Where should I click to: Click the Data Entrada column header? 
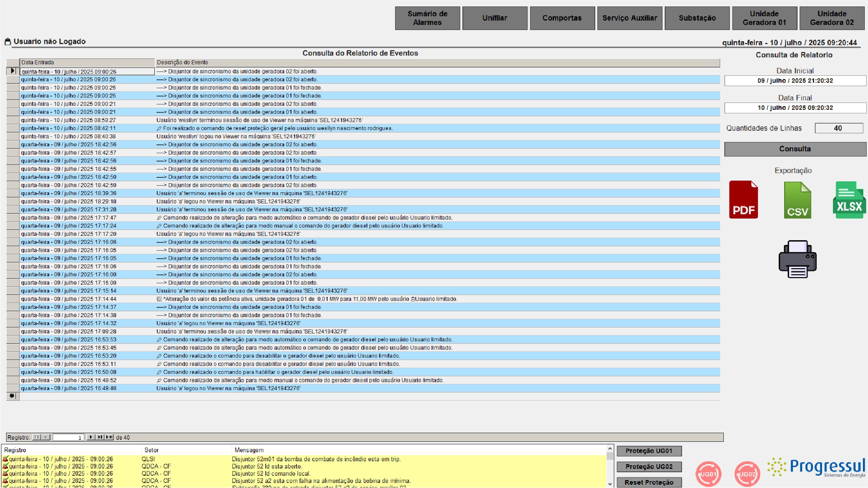coord(87,62)
